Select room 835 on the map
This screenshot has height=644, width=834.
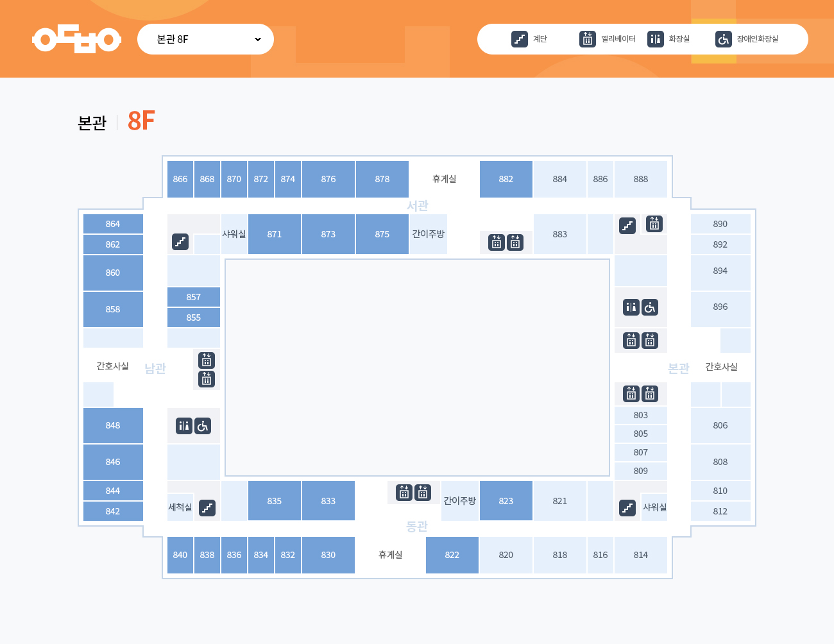tap(275, 501)
